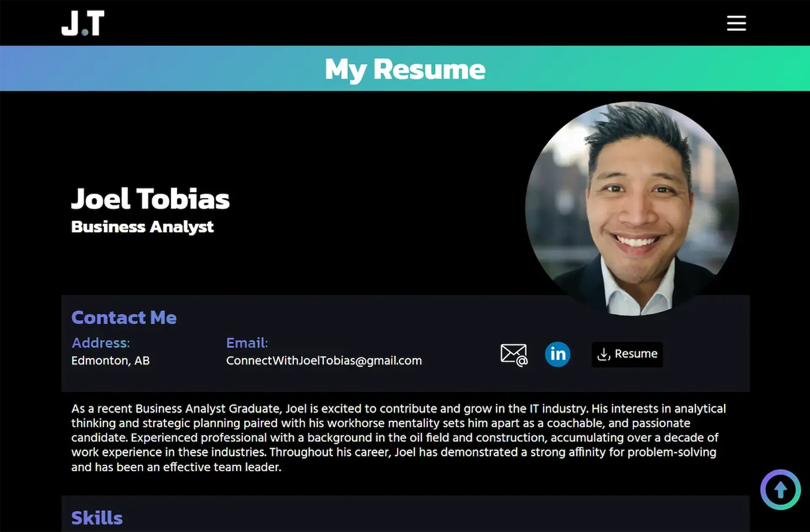Click the Business Analyst subtitle
Screen dimensions: 810x532
[143, 227]
